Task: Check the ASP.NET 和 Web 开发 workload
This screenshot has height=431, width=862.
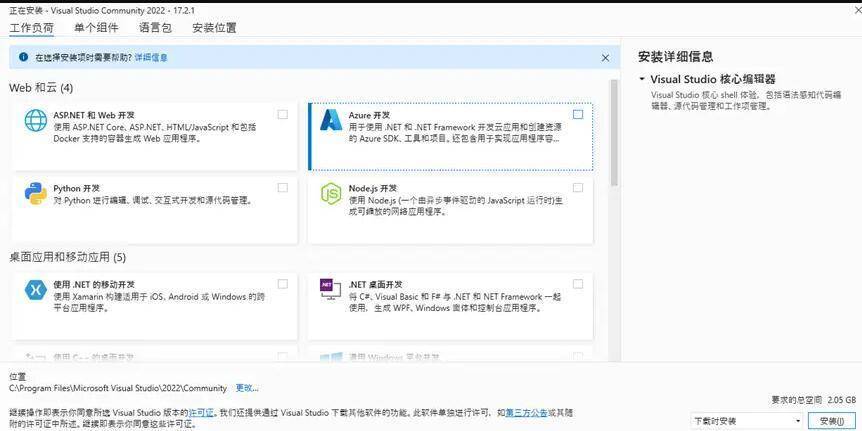Action: tap(283, 114)
